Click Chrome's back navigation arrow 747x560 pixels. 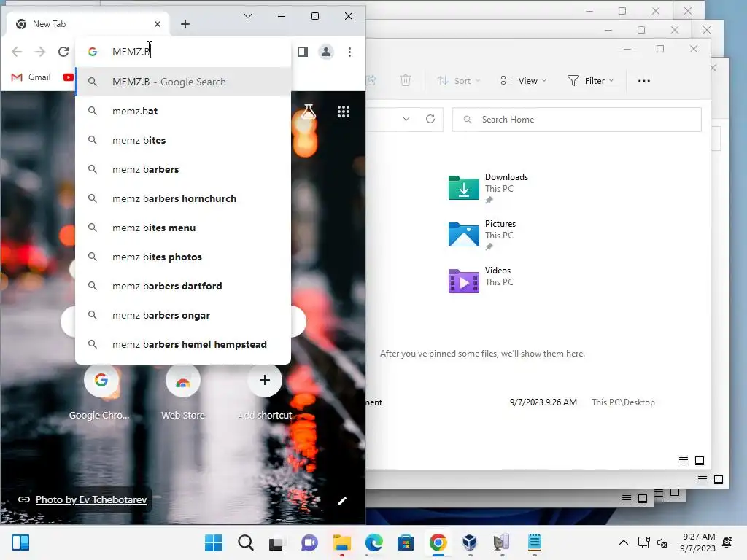pos(17,52)
